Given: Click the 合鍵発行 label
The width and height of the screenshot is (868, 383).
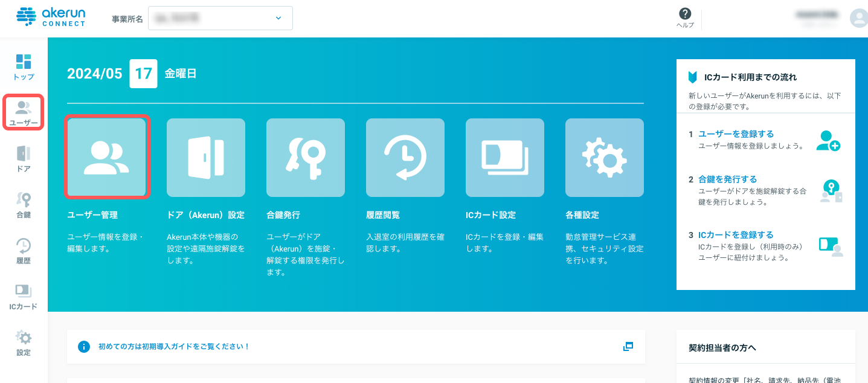Looking at the screenshot, I should tap(283, 215).
